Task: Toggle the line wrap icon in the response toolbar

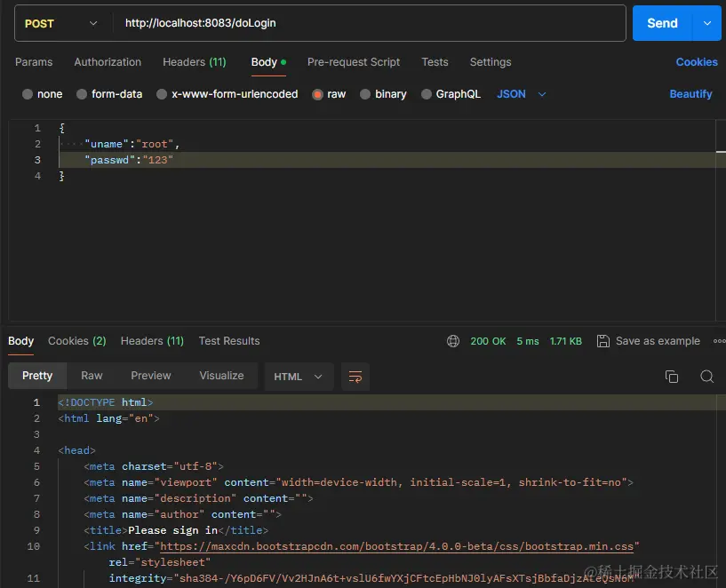Action: [355, 377]
